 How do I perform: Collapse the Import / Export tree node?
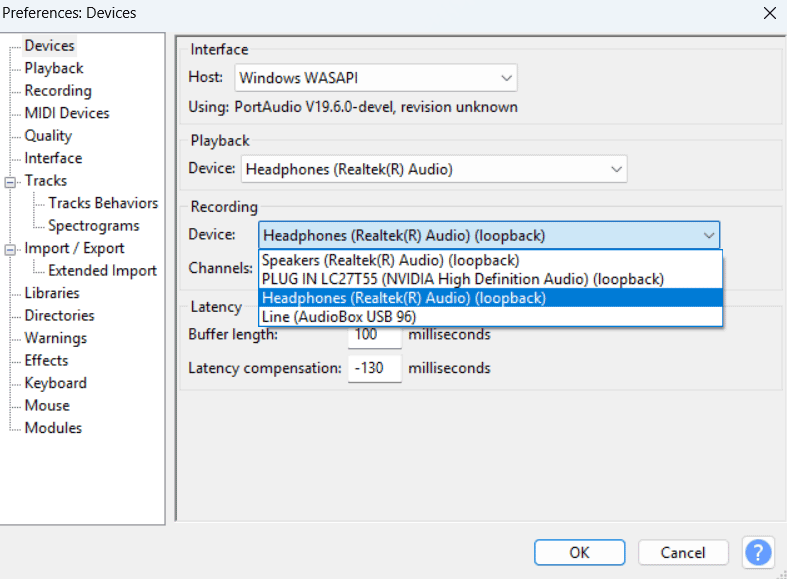point(11,249)
